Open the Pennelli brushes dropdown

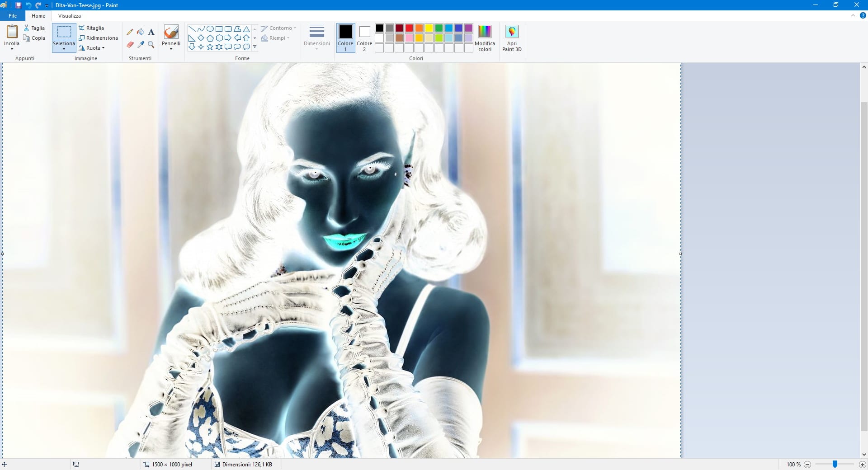pyautogui.click(x=171, y=49)
